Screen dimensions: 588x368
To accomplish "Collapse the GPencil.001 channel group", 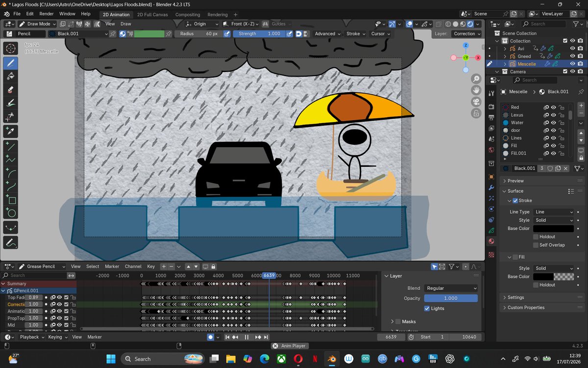I will (3, 290).
